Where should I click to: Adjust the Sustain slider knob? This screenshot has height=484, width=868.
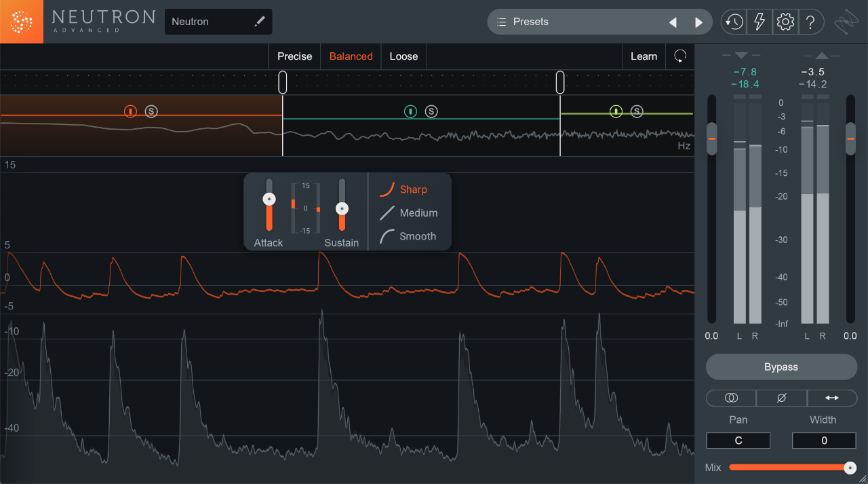pyautogui.click(x=342, y=208)
